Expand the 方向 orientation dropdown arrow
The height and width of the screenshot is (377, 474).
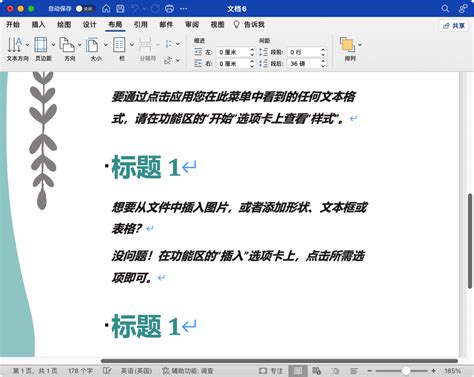[x=79, y=45]
